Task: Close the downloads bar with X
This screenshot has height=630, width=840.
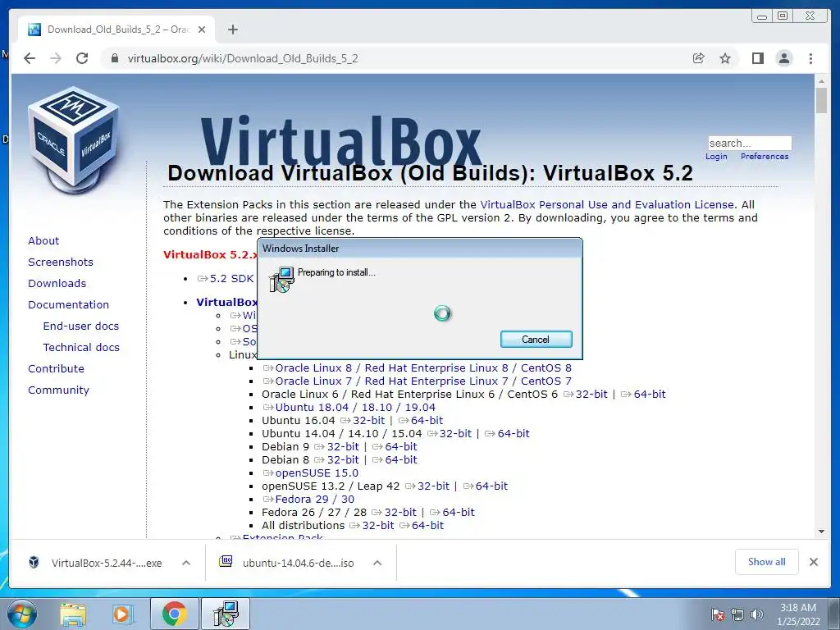Action: click(x=813, y=562)
